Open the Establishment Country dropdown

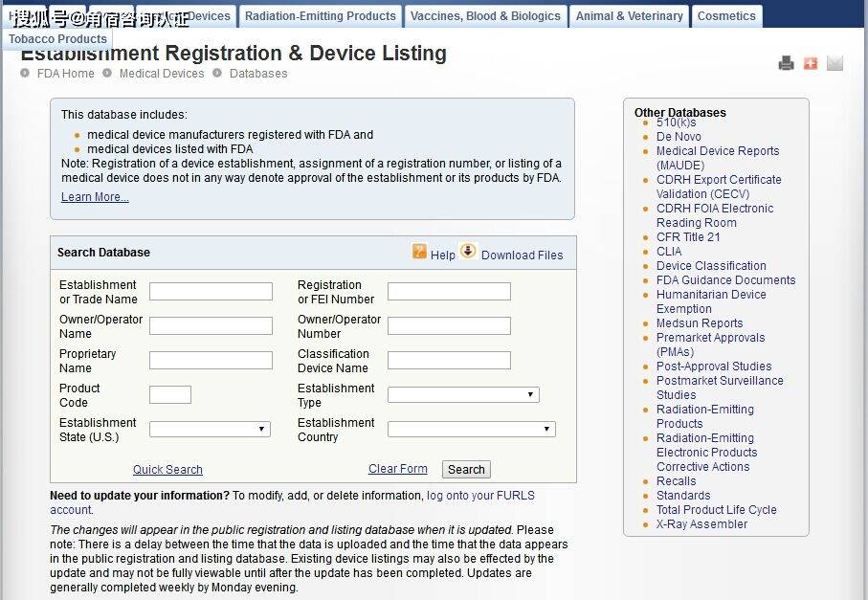[x=471, y=430]
